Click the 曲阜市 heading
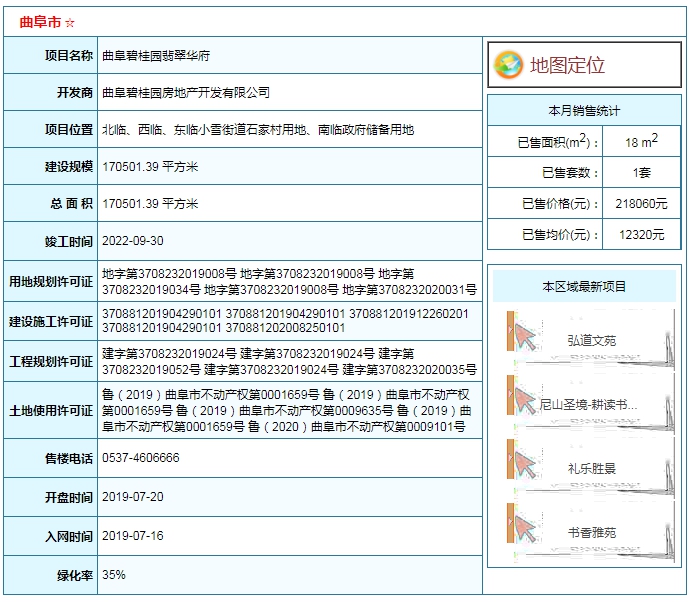Screen dimensions: 695x602 point(40,22)
